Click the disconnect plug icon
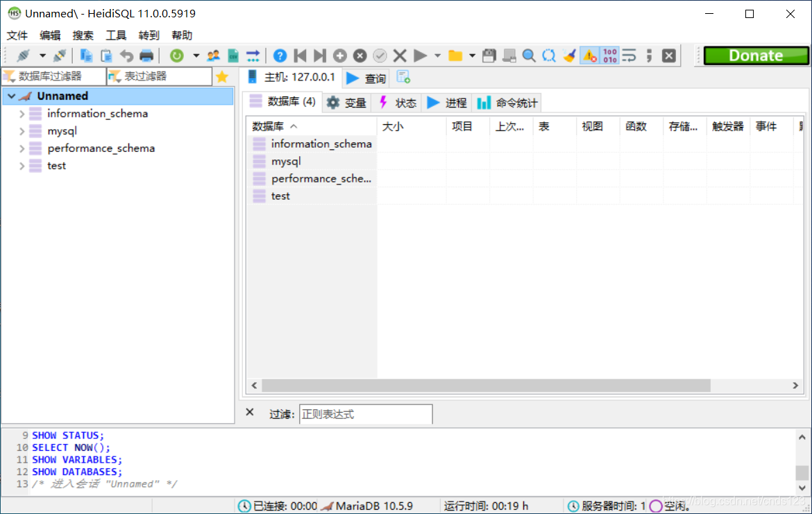 click(60, 55)
